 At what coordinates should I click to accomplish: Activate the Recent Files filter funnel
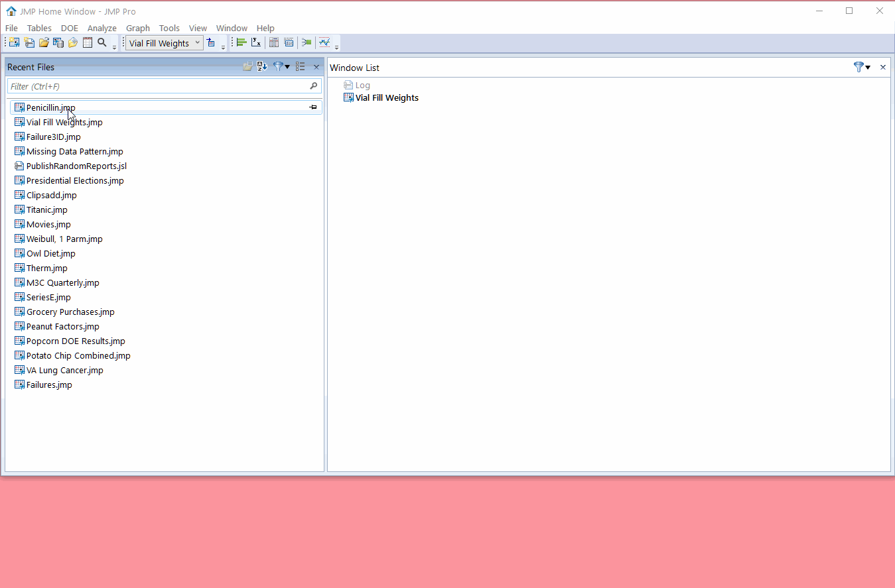[277, 66]
